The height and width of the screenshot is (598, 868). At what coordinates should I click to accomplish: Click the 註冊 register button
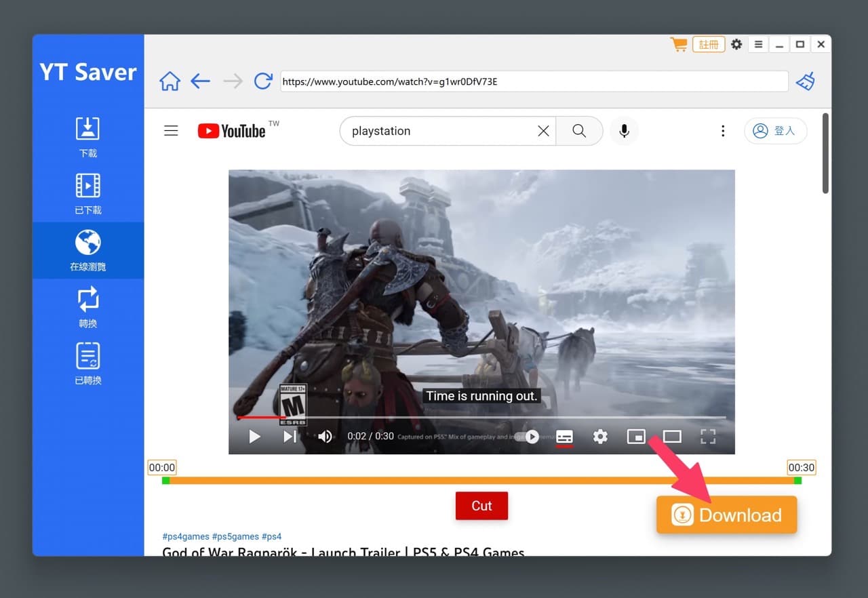coord(709,45)
